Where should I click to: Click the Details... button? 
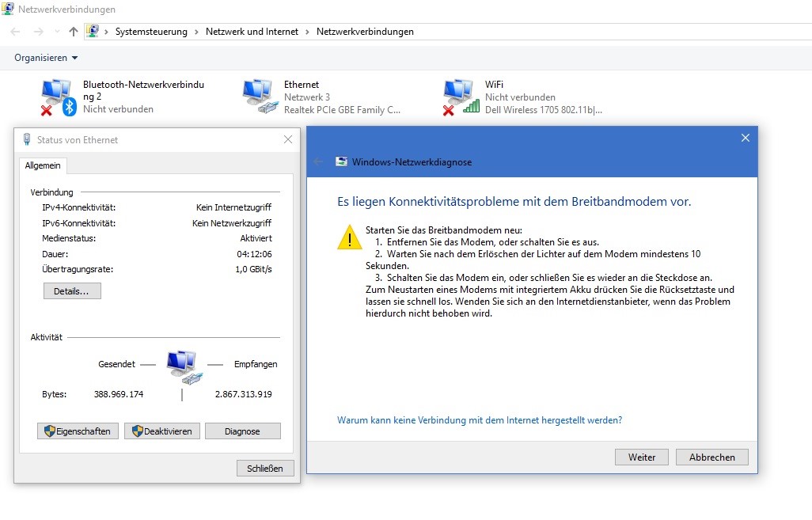72,291
